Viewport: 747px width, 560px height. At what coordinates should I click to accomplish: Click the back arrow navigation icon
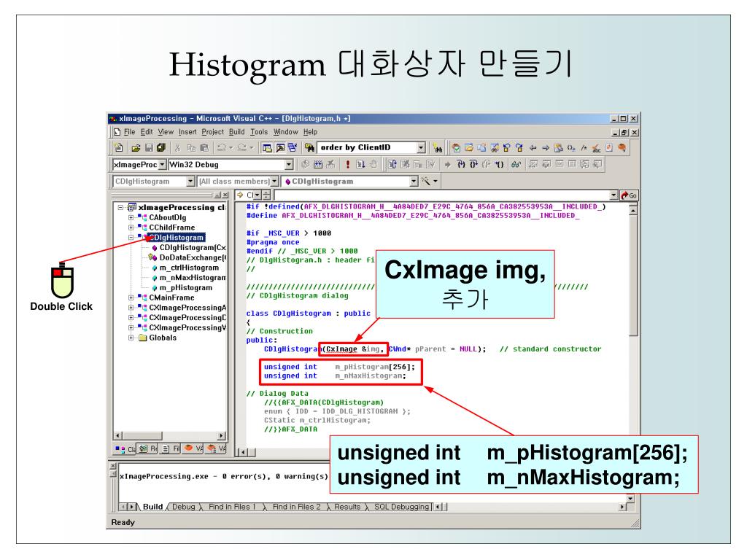pyautogui.click(x=533, y=148)
